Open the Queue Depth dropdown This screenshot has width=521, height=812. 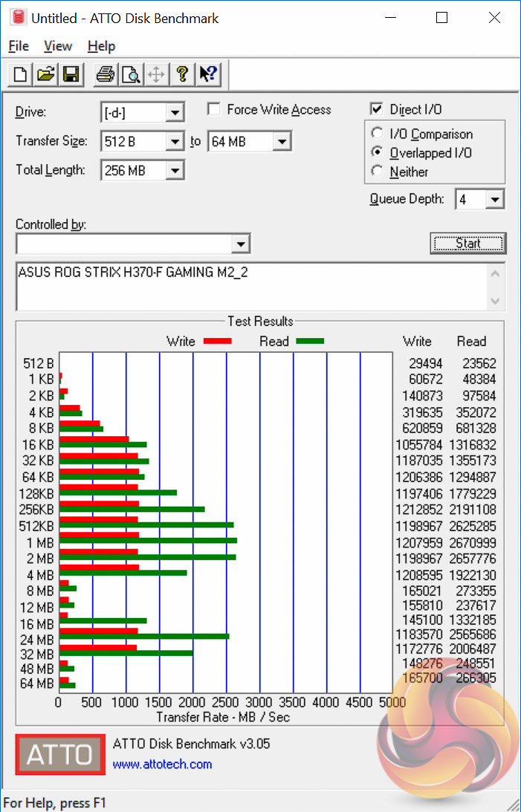click(x=494, y=199)
